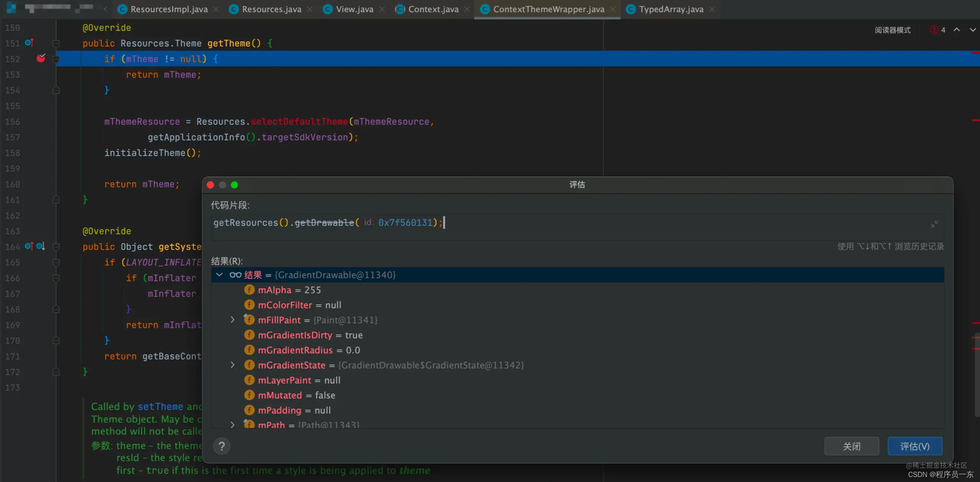This screenshot has height=482, width=980.
Task: Expand the mGradientState field node
Action: tap(232, 365)
